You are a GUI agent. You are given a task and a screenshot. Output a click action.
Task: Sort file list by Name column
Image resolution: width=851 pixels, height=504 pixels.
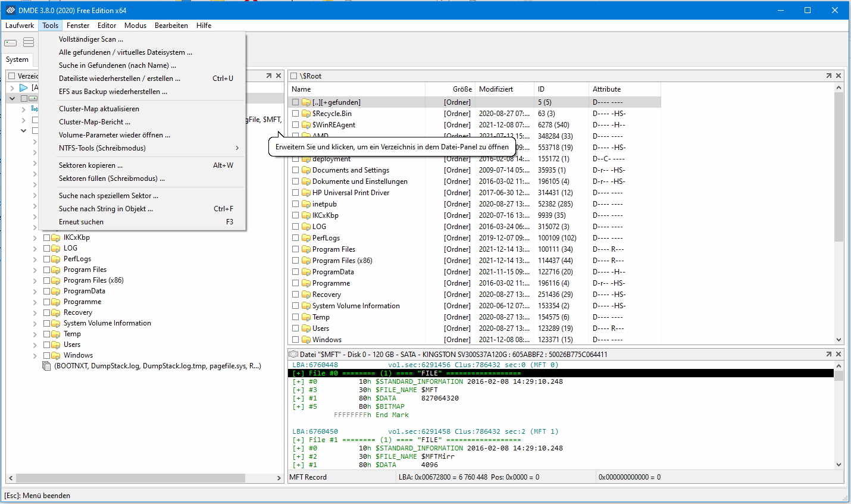click(356, 89)
